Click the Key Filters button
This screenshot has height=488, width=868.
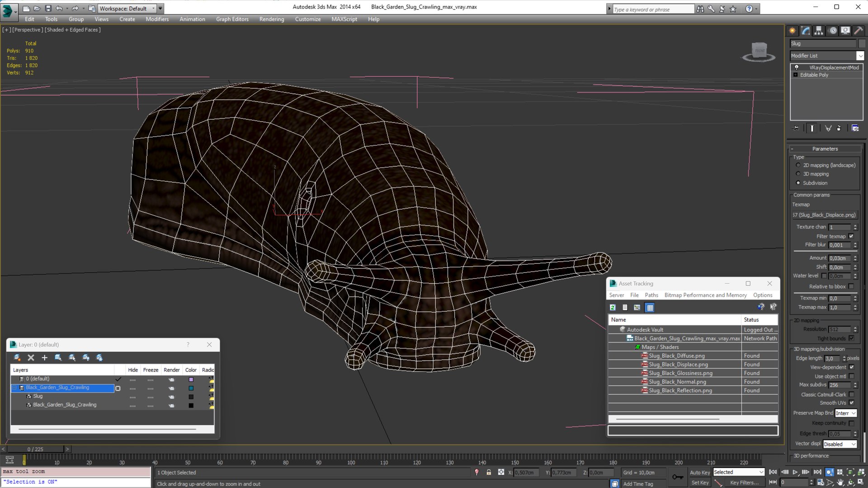coord(745,483)
